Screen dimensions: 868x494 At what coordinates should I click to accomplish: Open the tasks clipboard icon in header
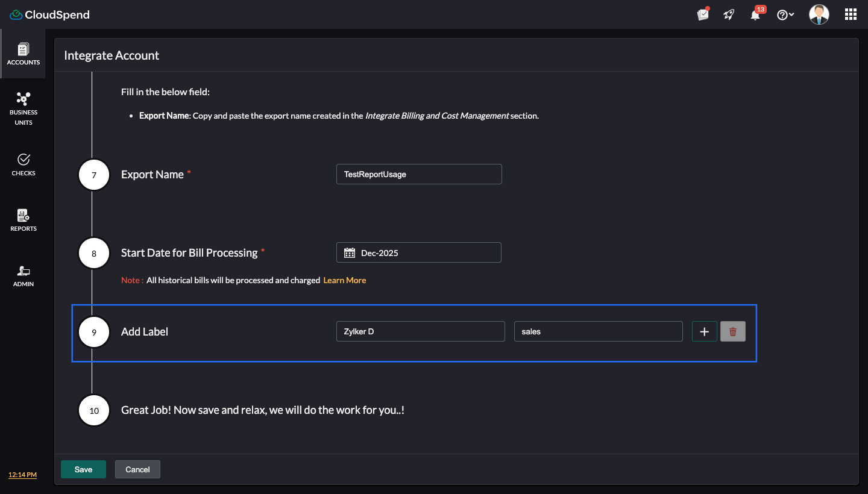pyautogui.click(x=703, y=14)
